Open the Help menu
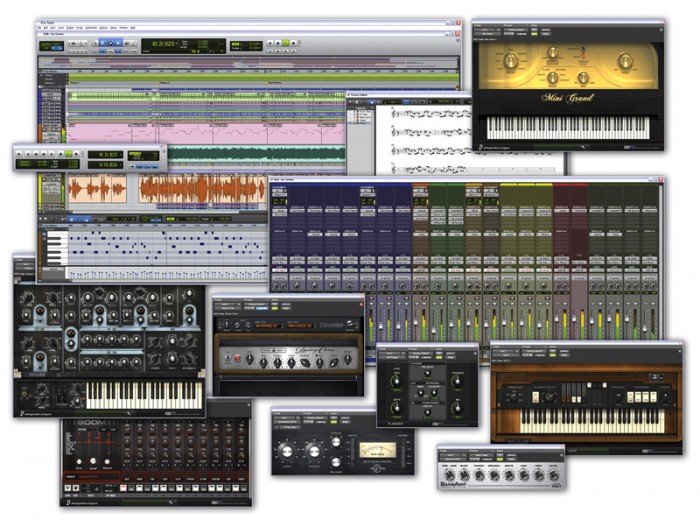Viewport: 700px width, 525px height. (133, 28)
